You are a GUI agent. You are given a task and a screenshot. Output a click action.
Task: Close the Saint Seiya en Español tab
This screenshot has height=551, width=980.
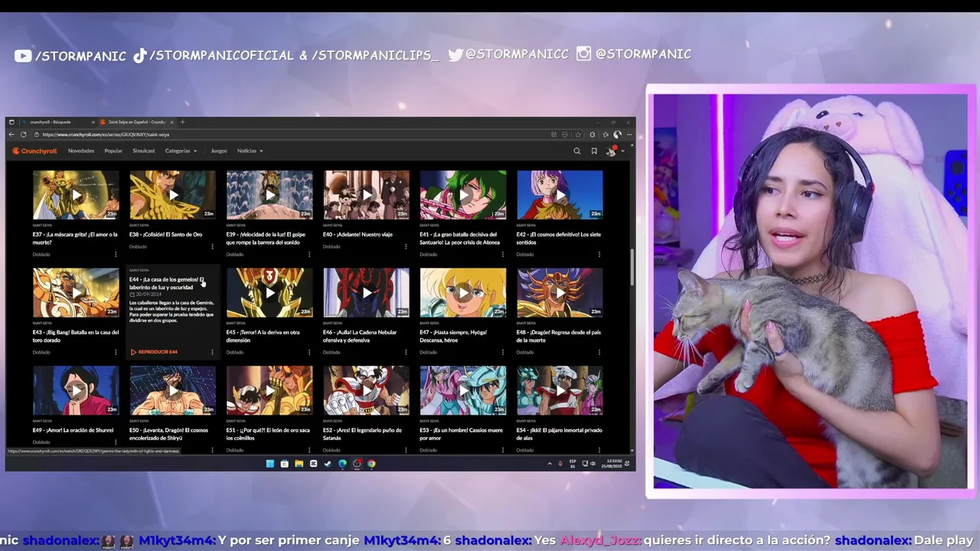pyautogui.click(x=171, y=122)
